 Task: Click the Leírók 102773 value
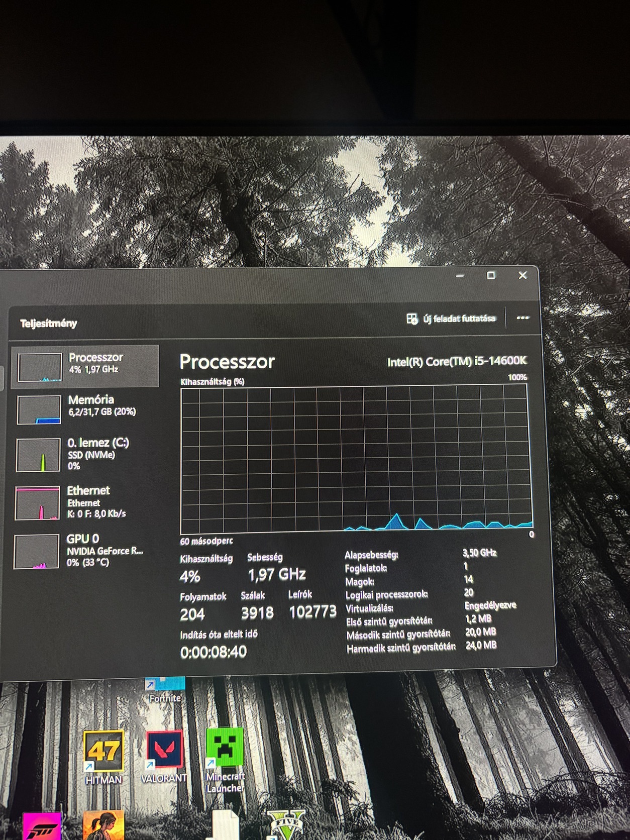tap(312, 612)
